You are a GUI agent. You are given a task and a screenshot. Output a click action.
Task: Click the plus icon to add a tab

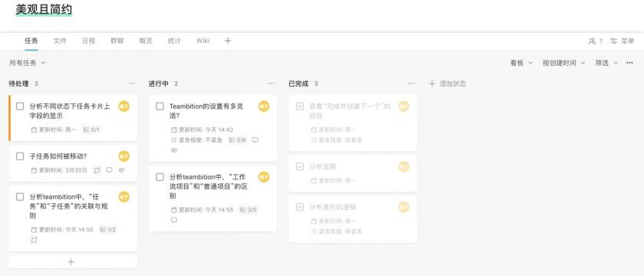click(228, 41)
